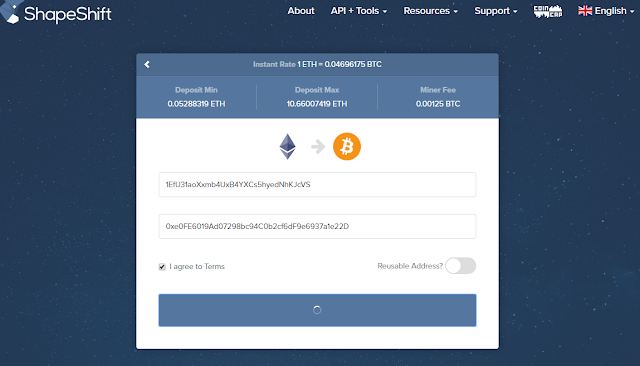Click the orange Bitcoin coin icon
The height and width of the screenshot is (366, 640).
347,146
